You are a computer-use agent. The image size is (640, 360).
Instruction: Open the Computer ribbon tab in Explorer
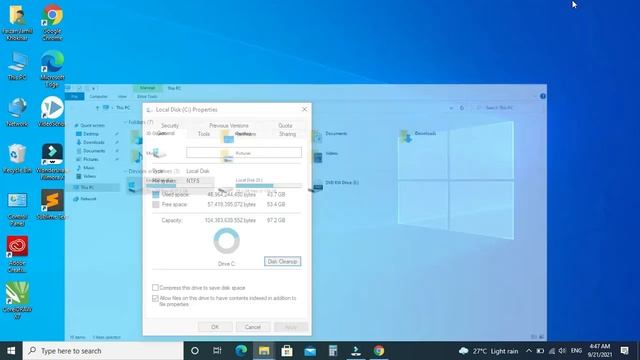[x=98, y=96]
